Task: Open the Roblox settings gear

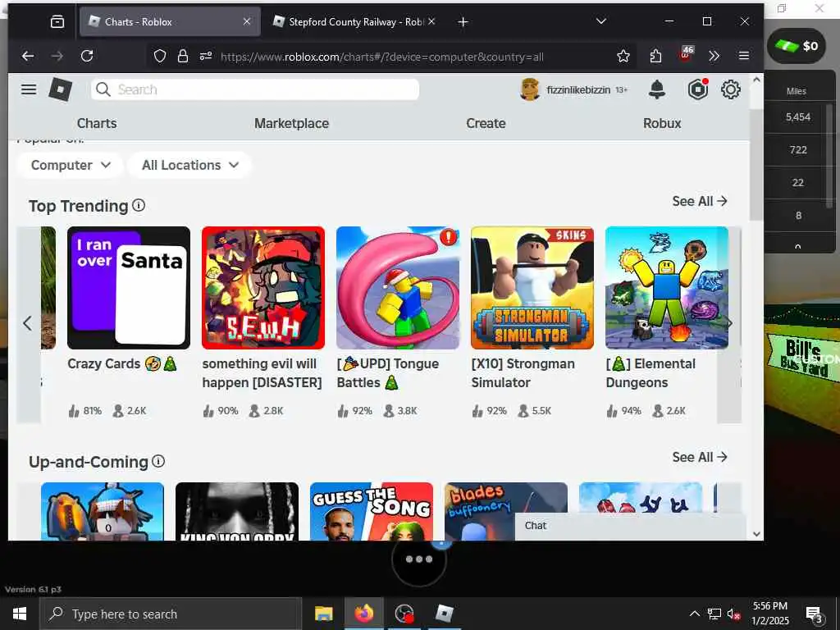Action: click(731, 89)
